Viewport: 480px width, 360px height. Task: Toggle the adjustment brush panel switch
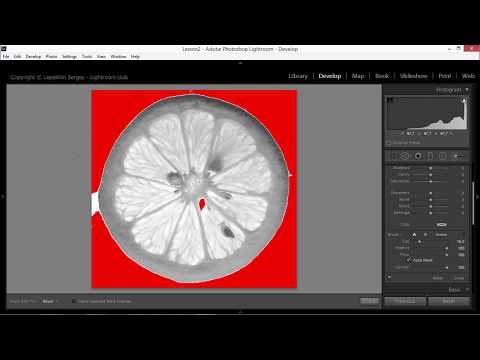coord(389,277)
